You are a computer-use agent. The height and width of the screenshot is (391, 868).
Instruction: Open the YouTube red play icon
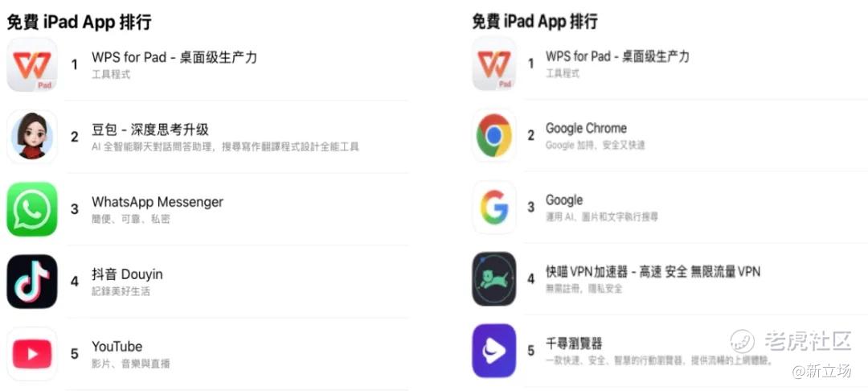point(32,353)
